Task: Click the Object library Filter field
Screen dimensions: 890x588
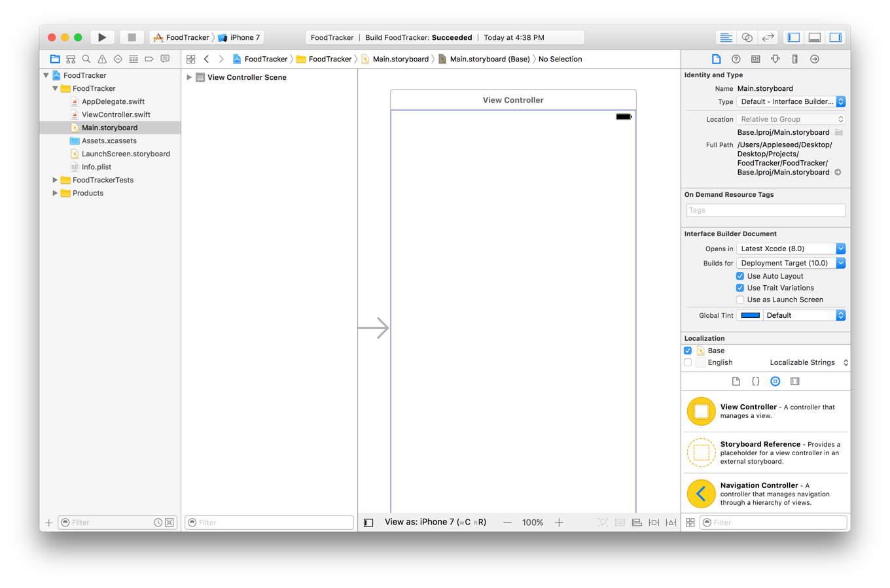Action: coord(774,523)
